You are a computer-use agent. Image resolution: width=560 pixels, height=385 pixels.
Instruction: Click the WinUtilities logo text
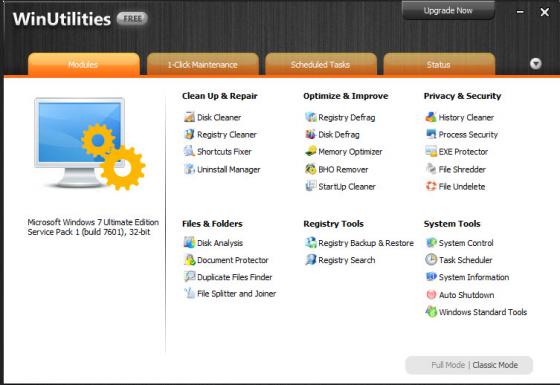click(x=62, y=19)
